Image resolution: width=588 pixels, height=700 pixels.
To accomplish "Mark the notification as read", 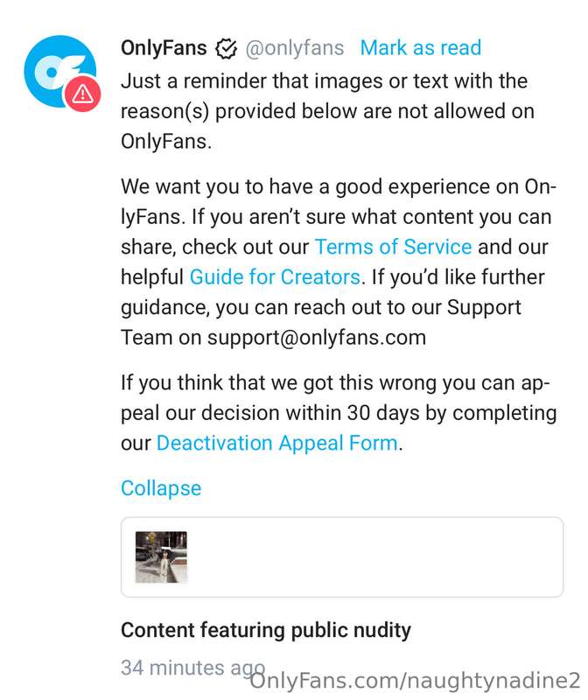I will [421, 48].
